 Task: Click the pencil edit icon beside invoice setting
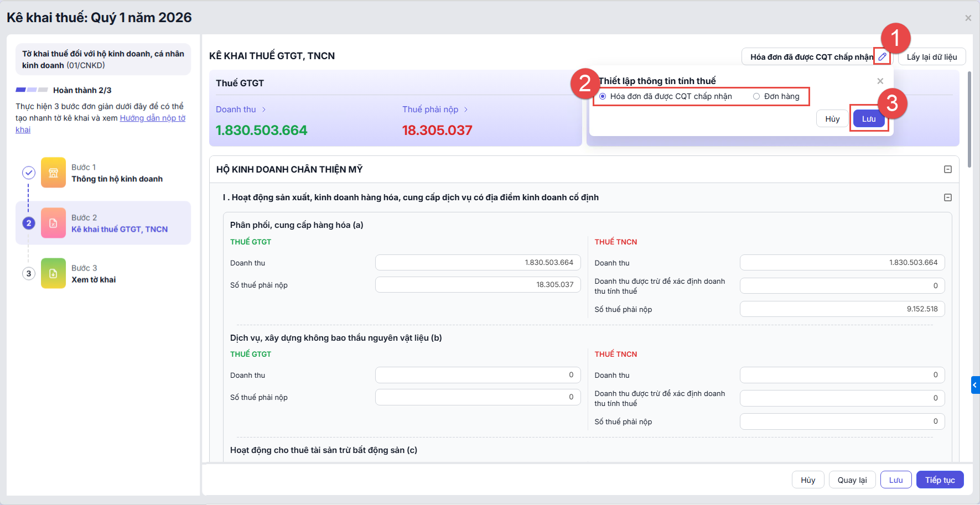882,56
